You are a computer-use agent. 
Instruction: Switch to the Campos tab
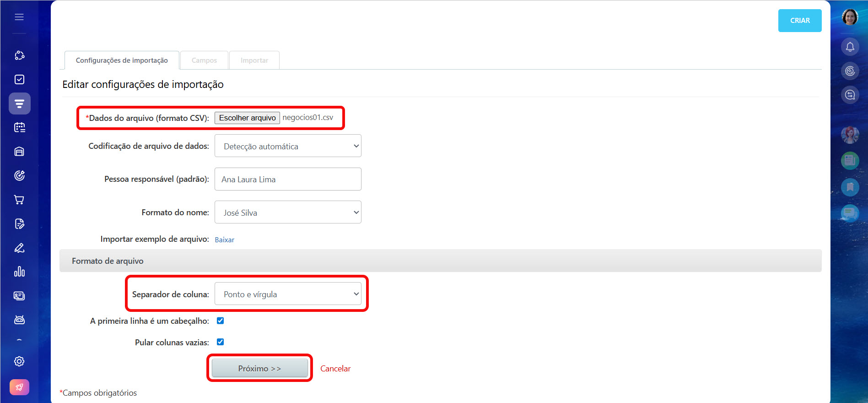[x=204, y=60]
